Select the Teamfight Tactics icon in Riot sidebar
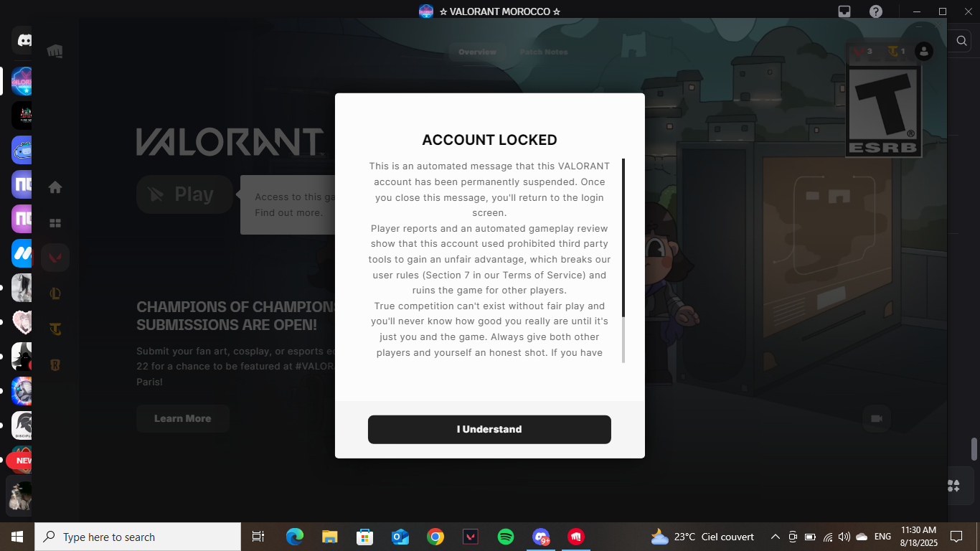This screenshot has width=980, height=551. (55, 329)
